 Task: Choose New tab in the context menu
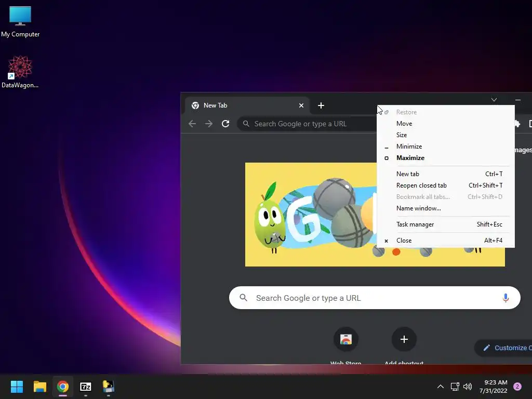click(446, 174)
